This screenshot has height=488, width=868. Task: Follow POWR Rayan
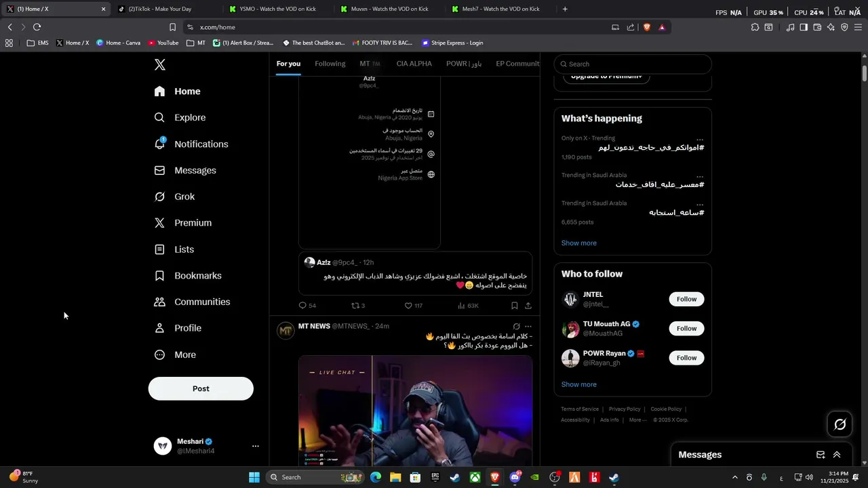pos(686,358)
